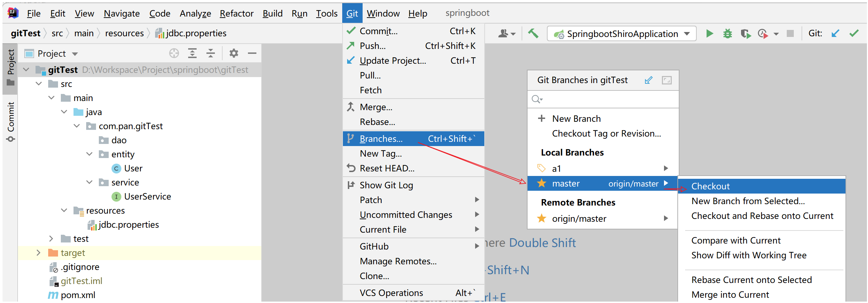Screen dimensions: 868x303
Task: Collapse the entity package node
Action: pyautogui.click(x=89, y=154)
